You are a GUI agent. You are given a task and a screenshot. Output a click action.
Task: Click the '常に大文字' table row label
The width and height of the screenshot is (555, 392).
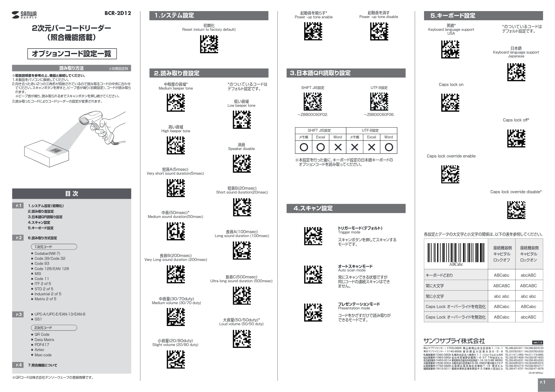435,286
